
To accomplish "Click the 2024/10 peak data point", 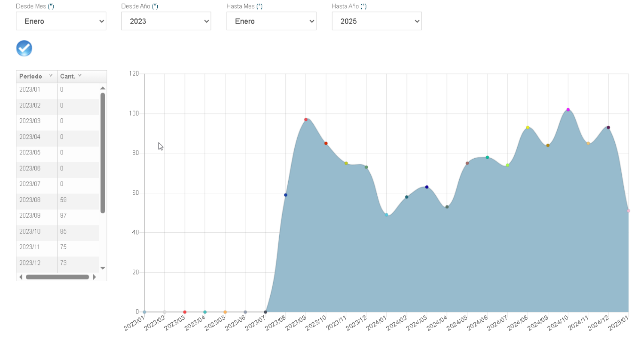I will click(568, 110).
